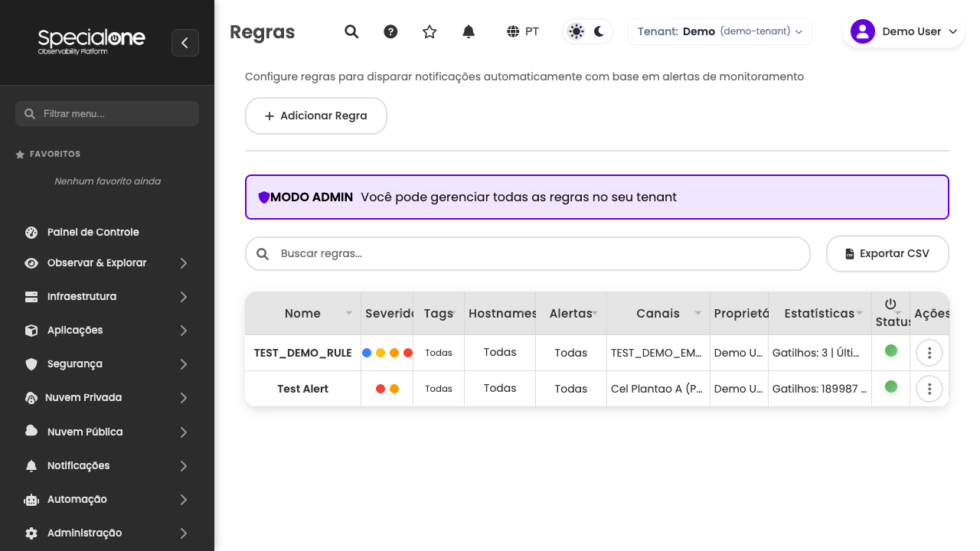Click the Exportar CSV button
The height and width of the screenshot is (551, 980).
887,253
